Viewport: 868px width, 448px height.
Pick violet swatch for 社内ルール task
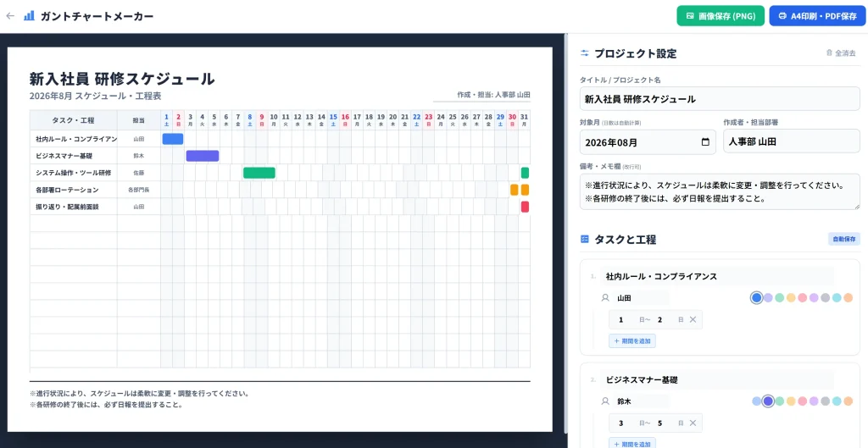[768, 297]
